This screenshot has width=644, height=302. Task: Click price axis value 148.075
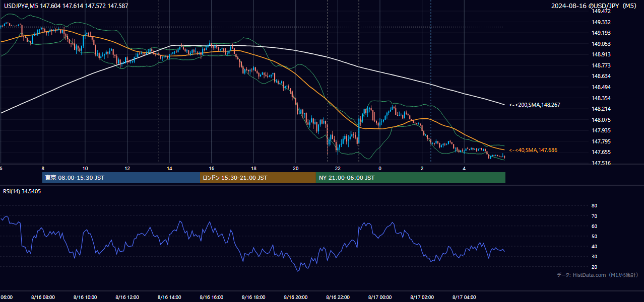click(601, 120)
